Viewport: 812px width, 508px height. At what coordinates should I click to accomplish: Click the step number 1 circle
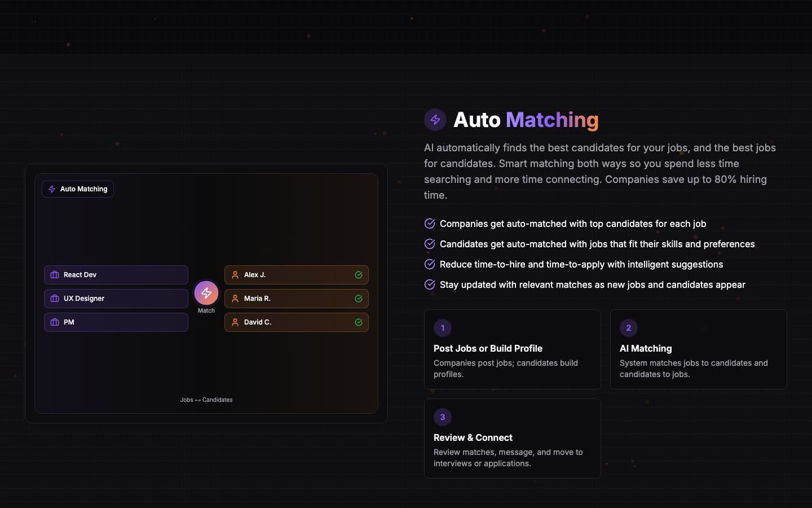[x=443, y=328]
